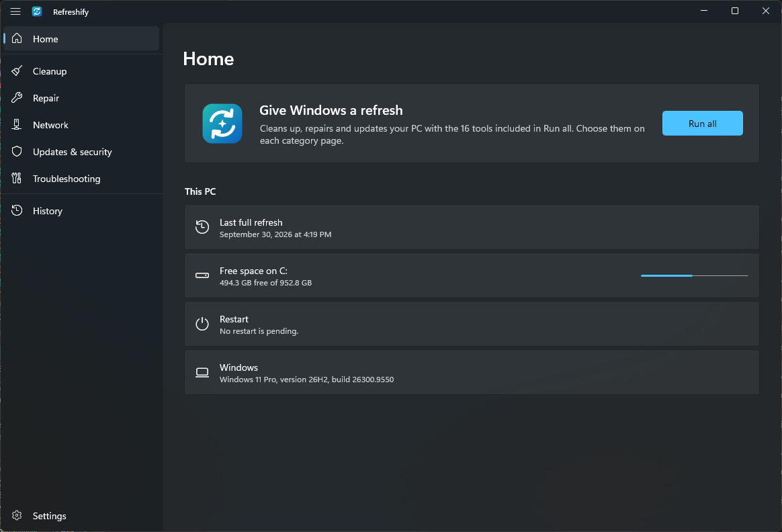Click the Updates & security shield icon
782x532 pixels.
coord(17,152)
